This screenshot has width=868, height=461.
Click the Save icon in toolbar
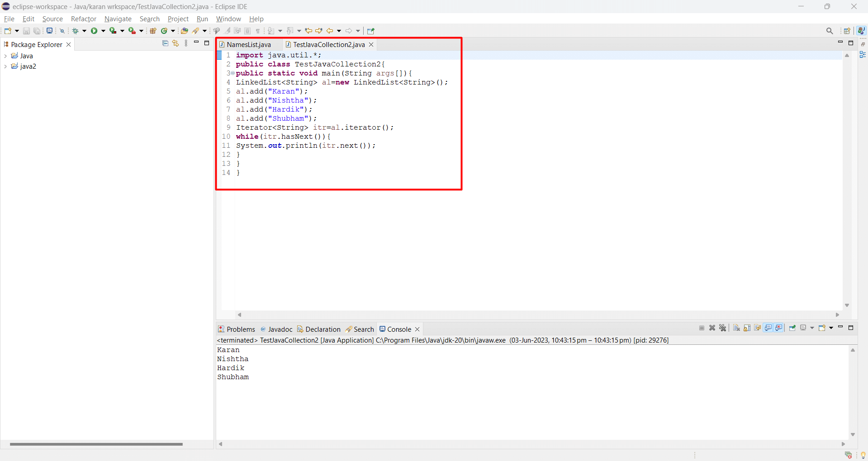click(26, 31)
